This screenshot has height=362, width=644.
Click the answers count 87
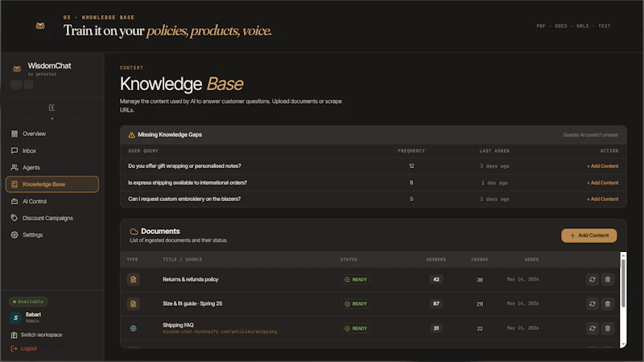[x=436, y=304]
